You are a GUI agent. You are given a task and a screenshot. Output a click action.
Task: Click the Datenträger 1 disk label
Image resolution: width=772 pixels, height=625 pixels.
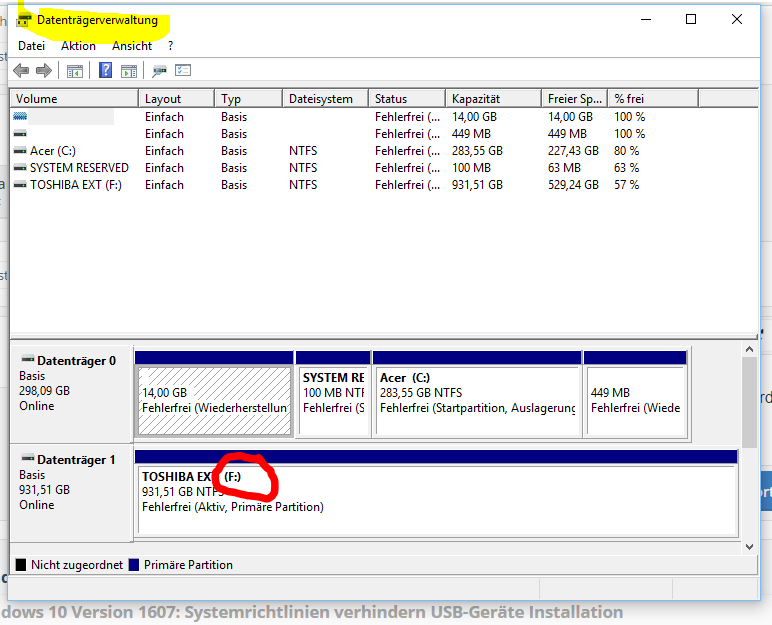[x=76, y=460]
